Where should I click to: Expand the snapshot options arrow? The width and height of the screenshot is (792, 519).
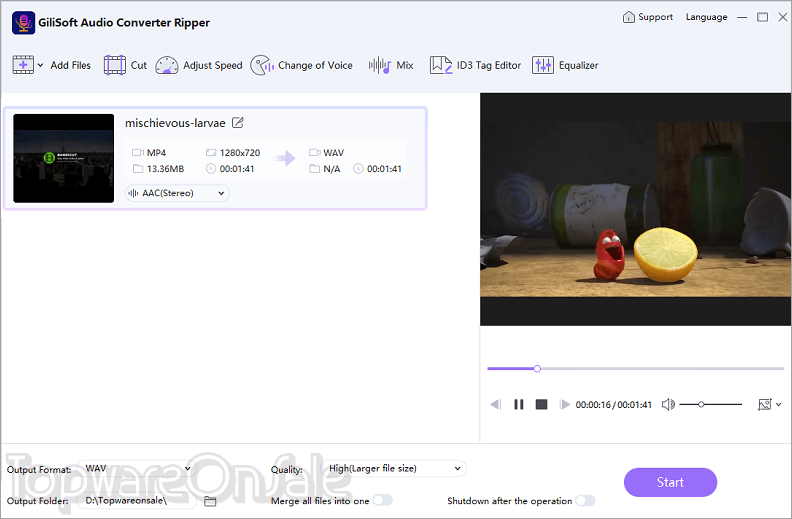point(778,404)
